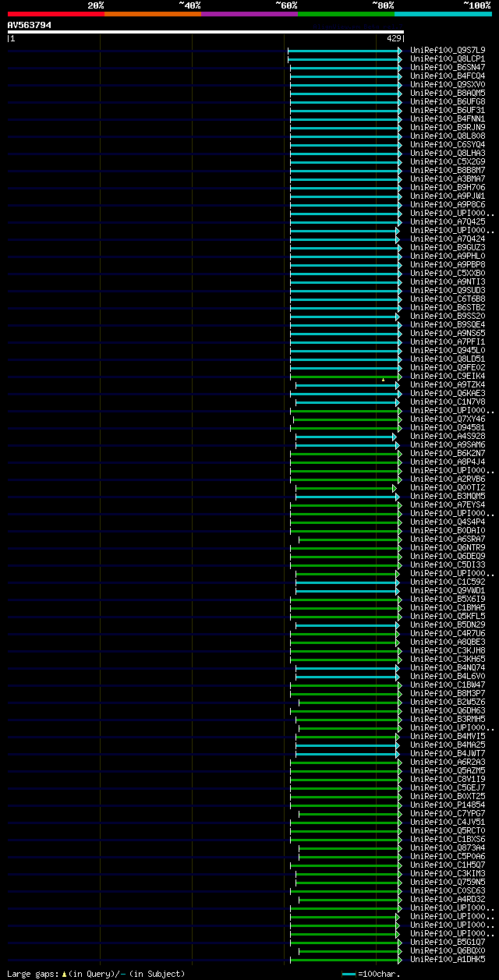The height and width of the screenshot is (980, 499).
Task: Click the purple ~60% identity legend segment
Action: point(249,14)
